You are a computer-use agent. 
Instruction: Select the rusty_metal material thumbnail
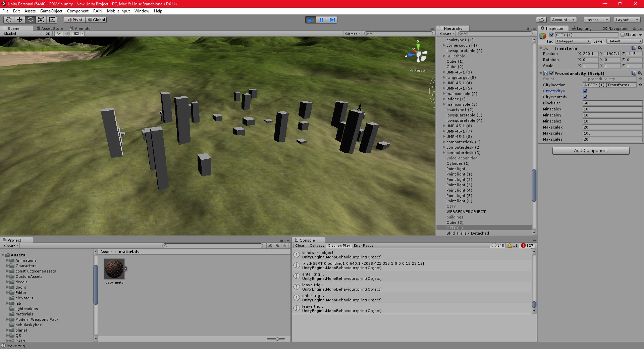tap(114, 269)
